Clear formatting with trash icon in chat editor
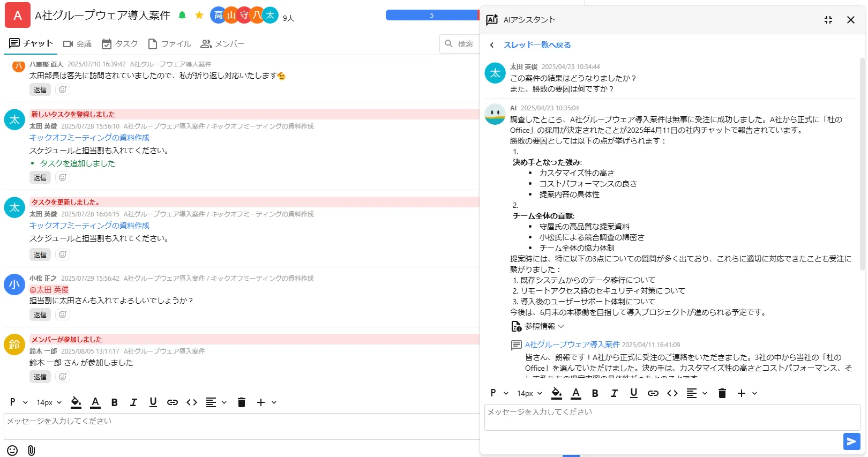 [242, 402]
